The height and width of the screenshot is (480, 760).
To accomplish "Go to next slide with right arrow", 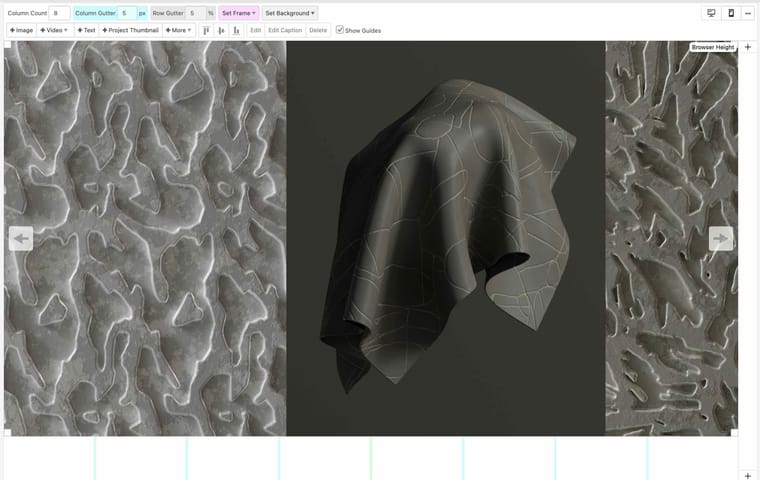I will pyautogui.click(x=720, y=238).
